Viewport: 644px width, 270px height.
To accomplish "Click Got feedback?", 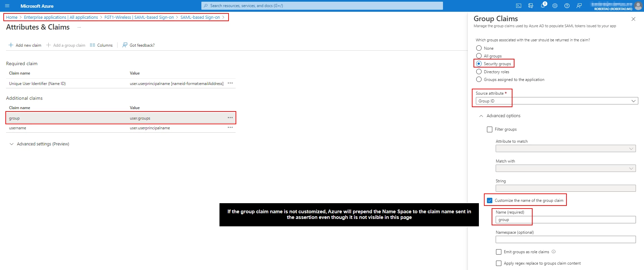I will [139, 45].
